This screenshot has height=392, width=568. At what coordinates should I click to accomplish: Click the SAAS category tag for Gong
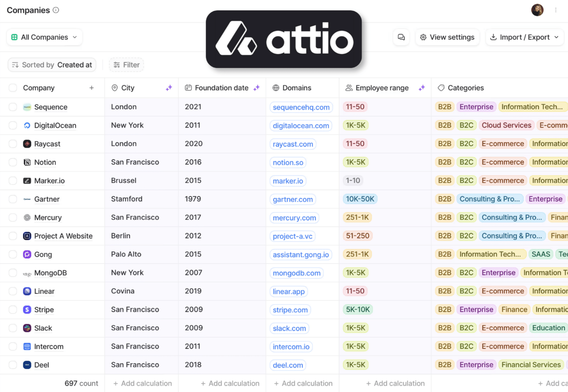coord(541,254)
